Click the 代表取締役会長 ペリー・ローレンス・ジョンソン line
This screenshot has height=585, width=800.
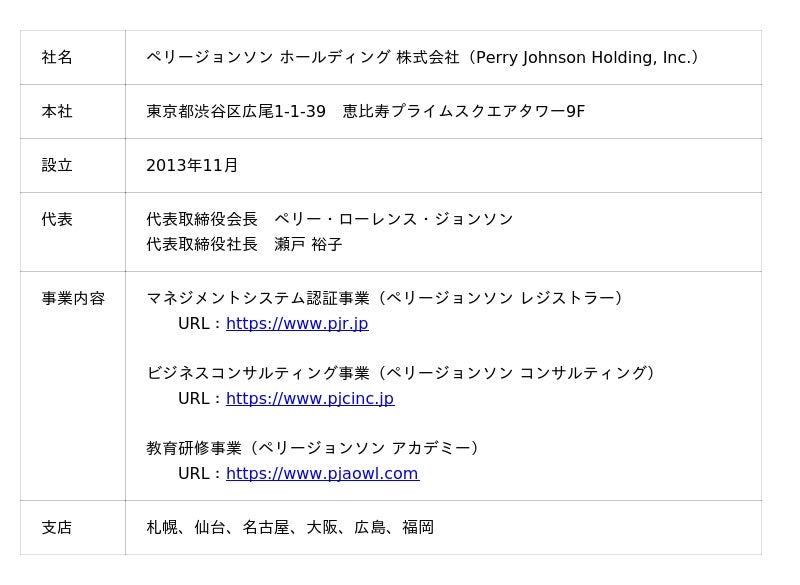(x=329, y=220)
